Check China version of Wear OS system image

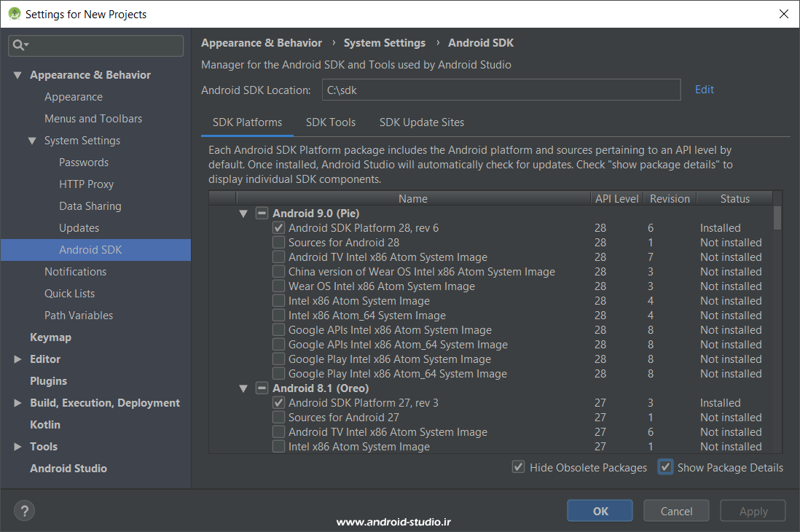click(278, 272)
